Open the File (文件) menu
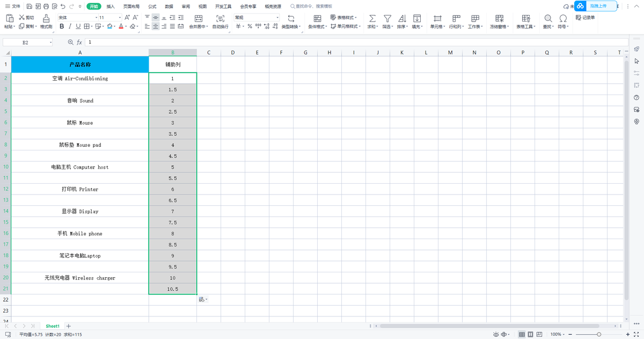This screenshot has height=339, width=644. pos(13,6)
